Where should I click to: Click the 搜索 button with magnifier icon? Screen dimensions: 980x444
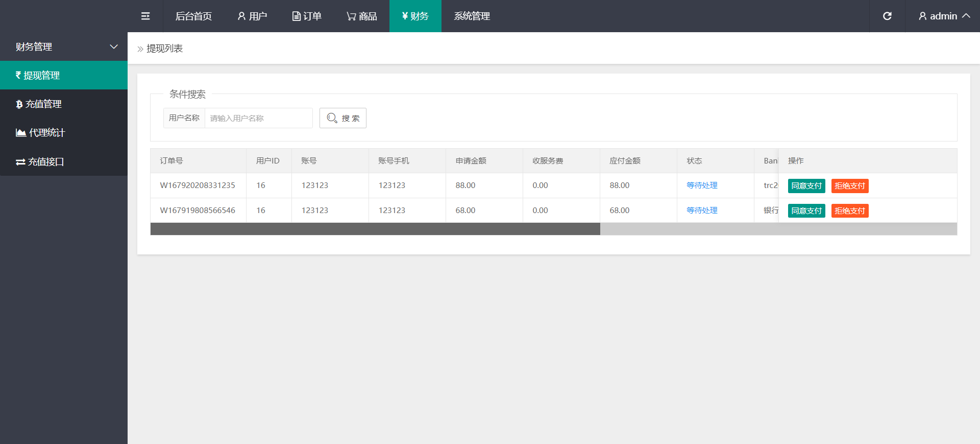tap(343, 118)
